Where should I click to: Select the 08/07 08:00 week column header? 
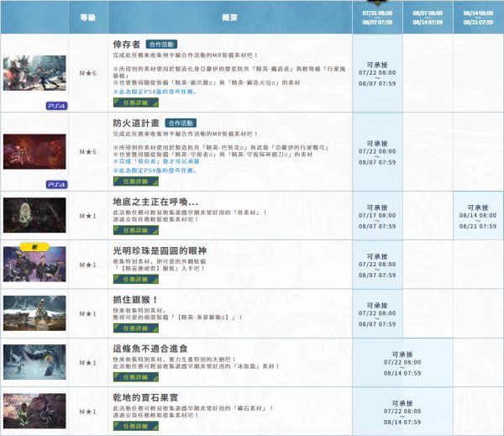coord(428,18)
